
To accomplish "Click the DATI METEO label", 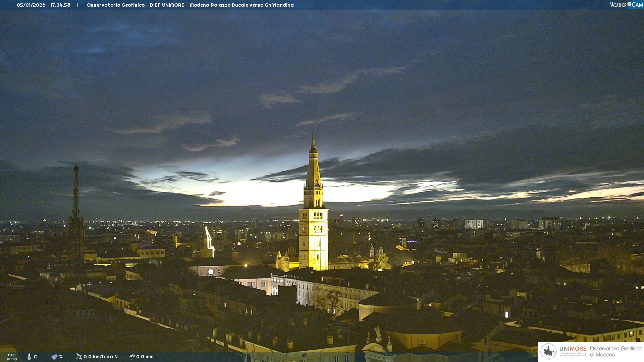I will [x=12, y=357].
